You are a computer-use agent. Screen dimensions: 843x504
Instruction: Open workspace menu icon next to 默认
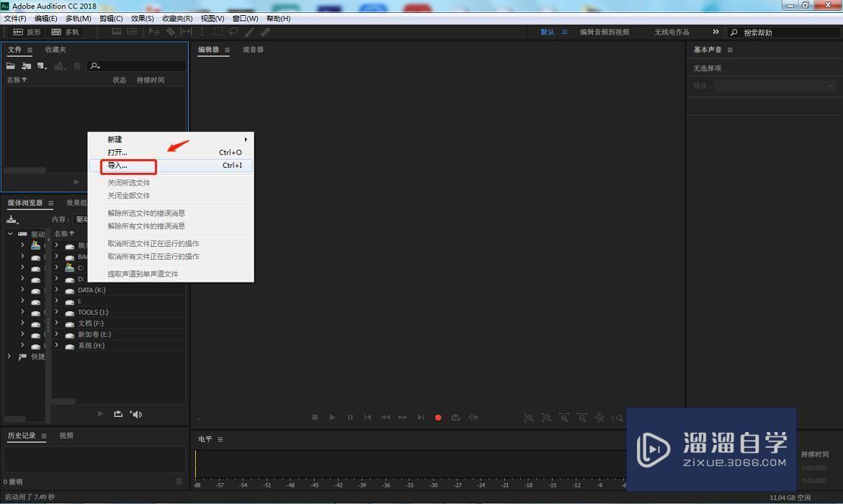(x=564, y=32)
